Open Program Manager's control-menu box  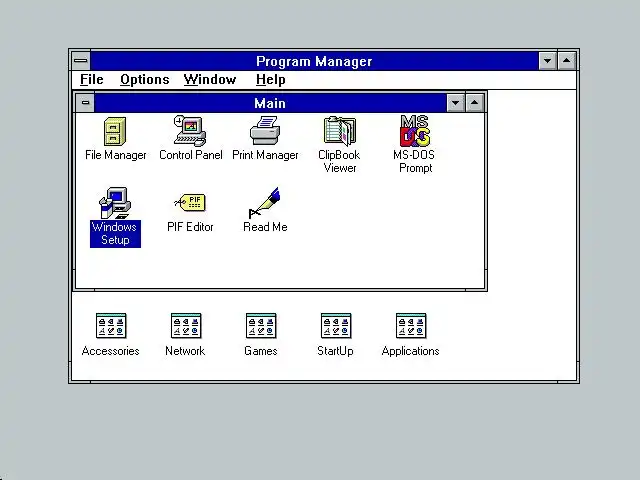[81, 61]
